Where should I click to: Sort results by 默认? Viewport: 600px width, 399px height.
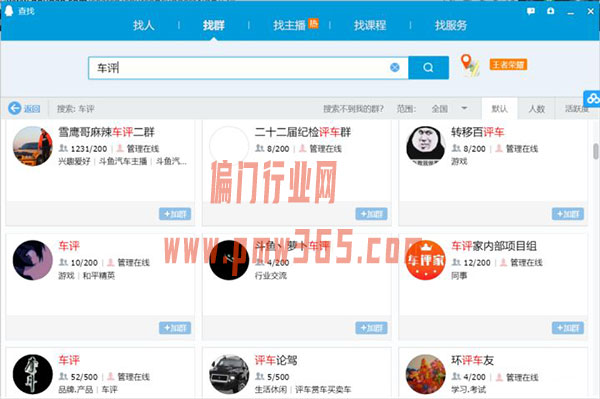click(499, 109)
